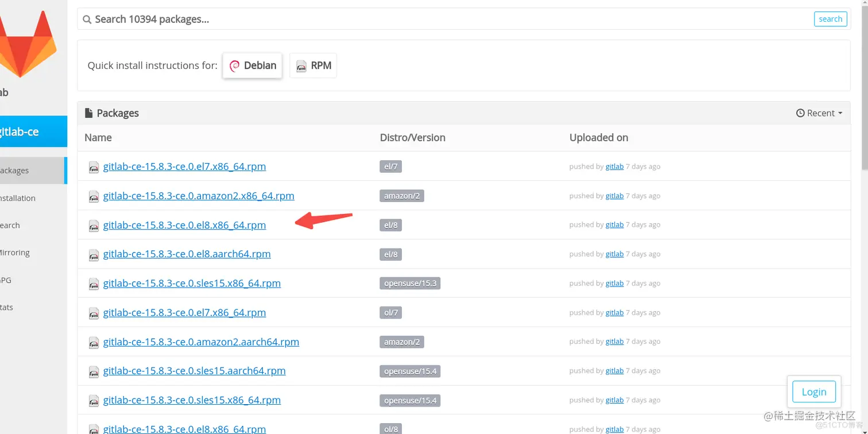Image resolution: width=868 pixels, height=434 pixels.
Task: Open the Recent sort dropdown
Action: tap(819, 113)
